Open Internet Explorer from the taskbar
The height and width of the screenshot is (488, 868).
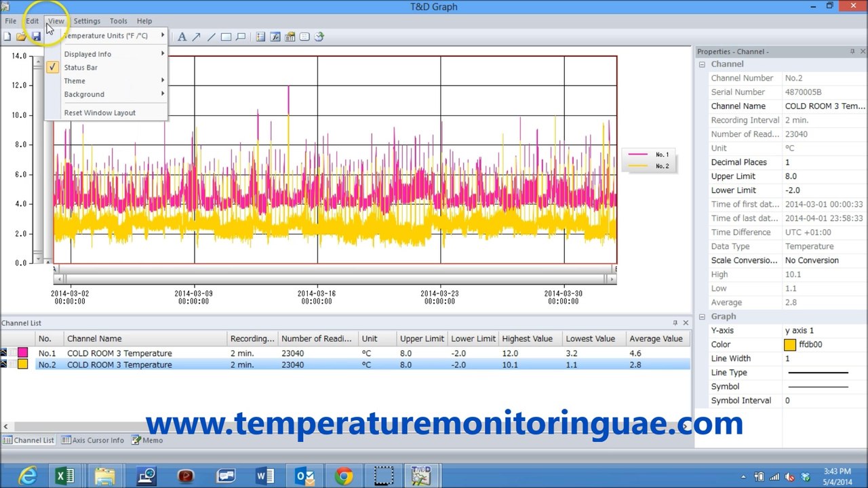28,476
